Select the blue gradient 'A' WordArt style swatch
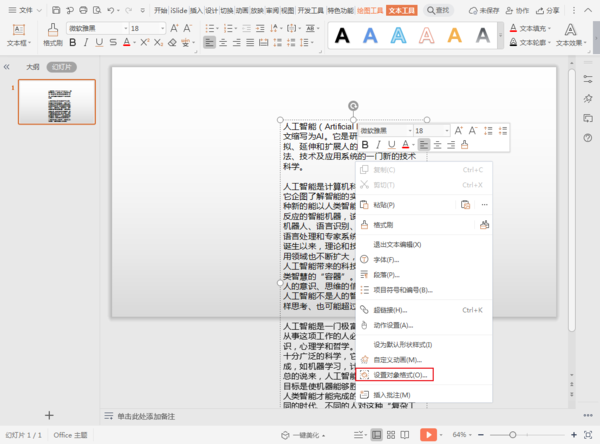The height and width of the screenshot is (444, 600). (371, 37)
